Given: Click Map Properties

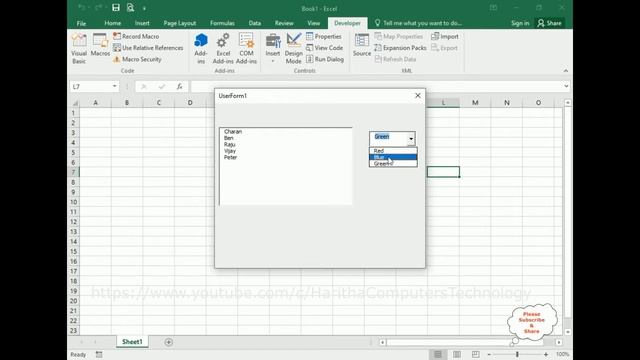Looking at the screenshot, I should [398, 36].
